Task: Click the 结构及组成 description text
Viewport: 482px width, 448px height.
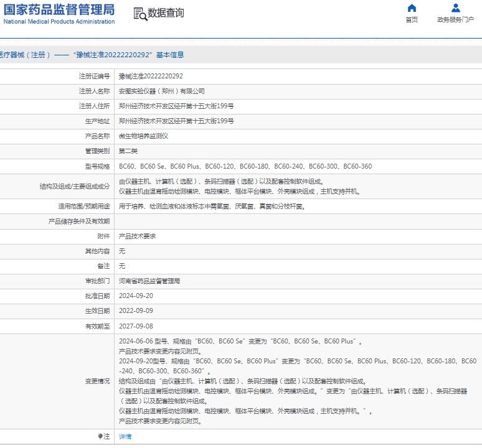Action: click(240, 187)
